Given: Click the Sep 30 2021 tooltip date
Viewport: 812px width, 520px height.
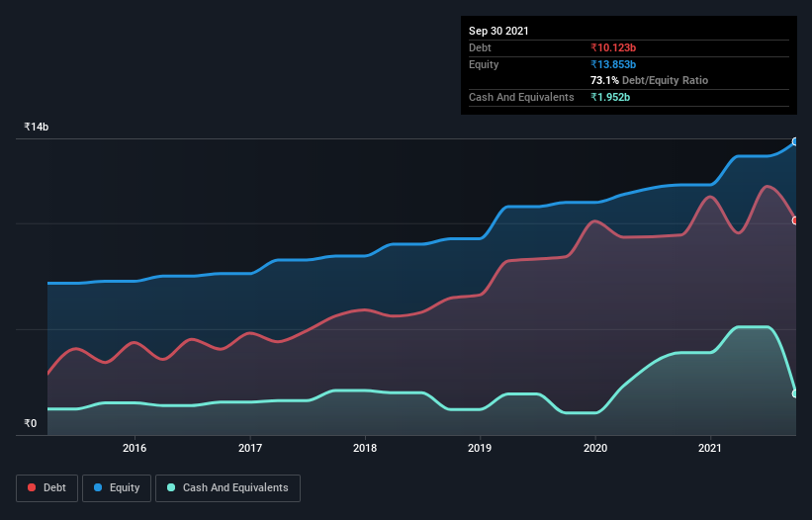Looking at the screenshot, I should (498, 31).
